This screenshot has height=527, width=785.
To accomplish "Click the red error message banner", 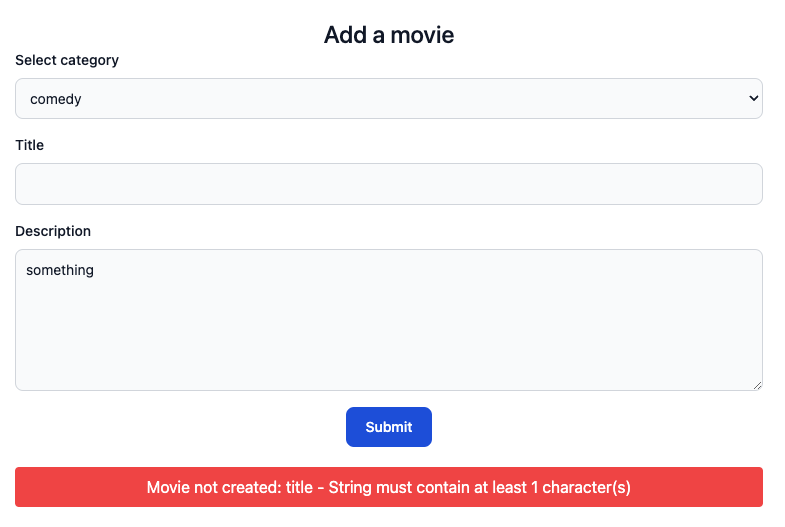I will coord(388,487).
